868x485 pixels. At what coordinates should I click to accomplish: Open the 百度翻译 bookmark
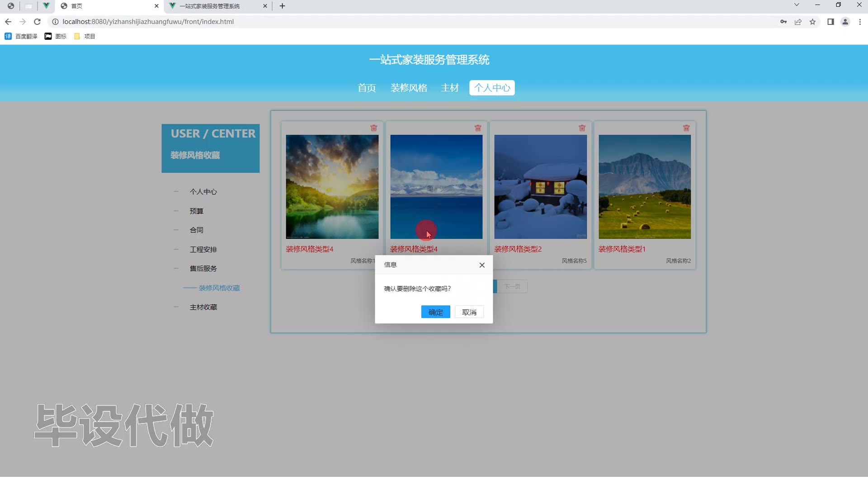coord(21,36)
